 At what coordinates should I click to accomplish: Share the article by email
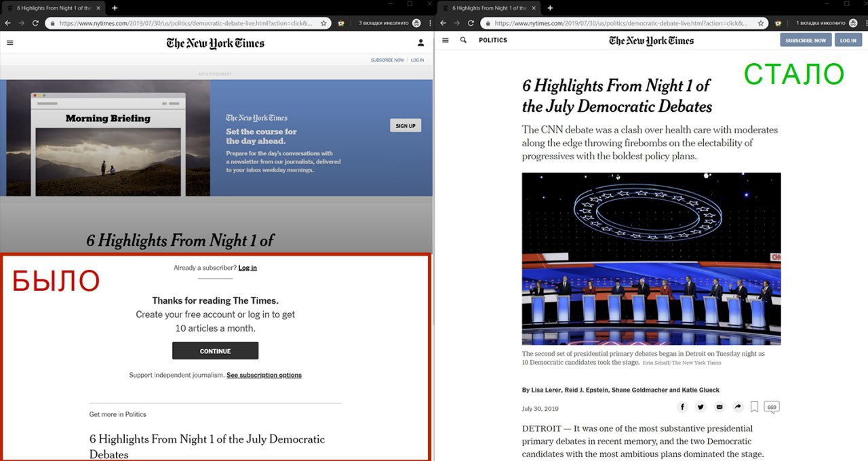tap(719, 407)
